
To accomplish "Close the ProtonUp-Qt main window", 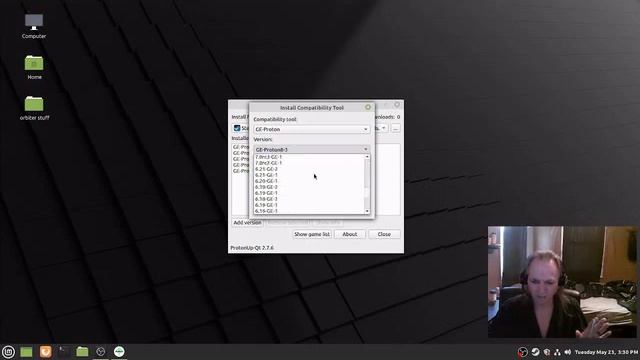I will 397,105.
